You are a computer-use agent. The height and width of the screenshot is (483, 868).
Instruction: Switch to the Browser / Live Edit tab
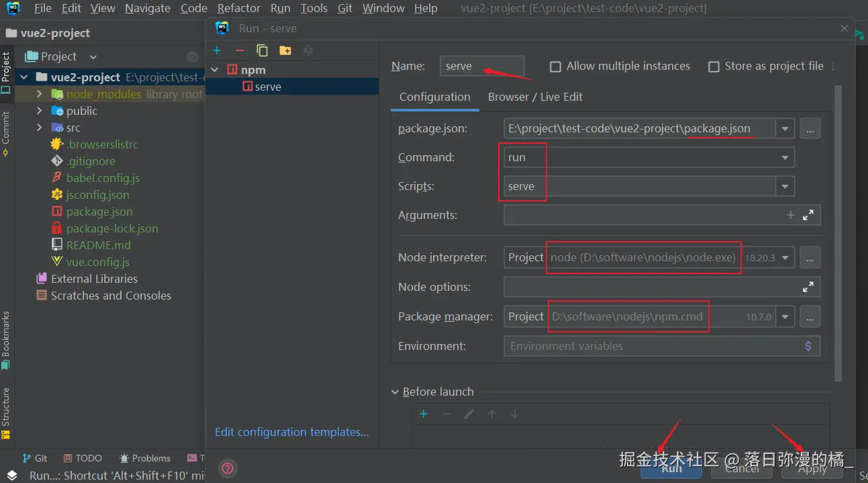535,97
